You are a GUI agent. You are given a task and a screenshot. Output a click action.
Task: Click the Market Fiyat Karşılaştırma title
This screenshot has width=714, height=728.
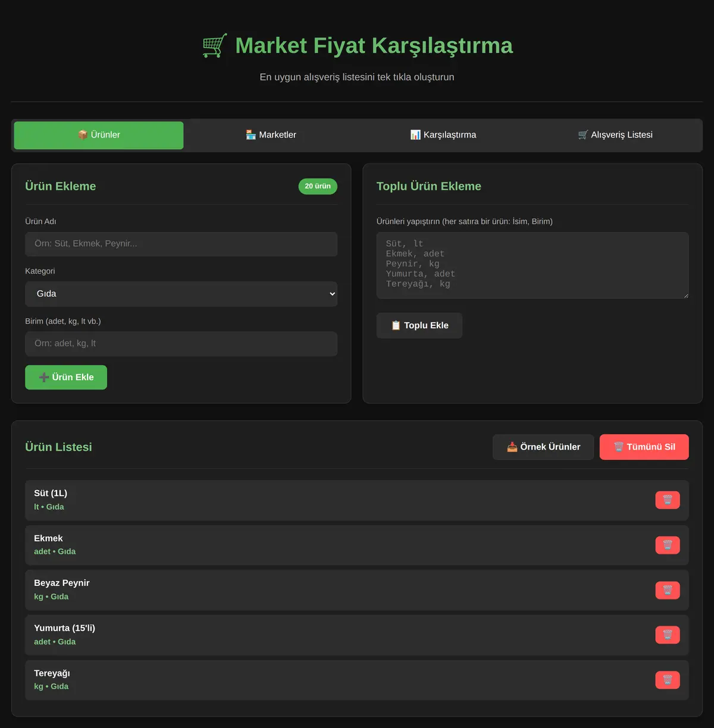374,46
